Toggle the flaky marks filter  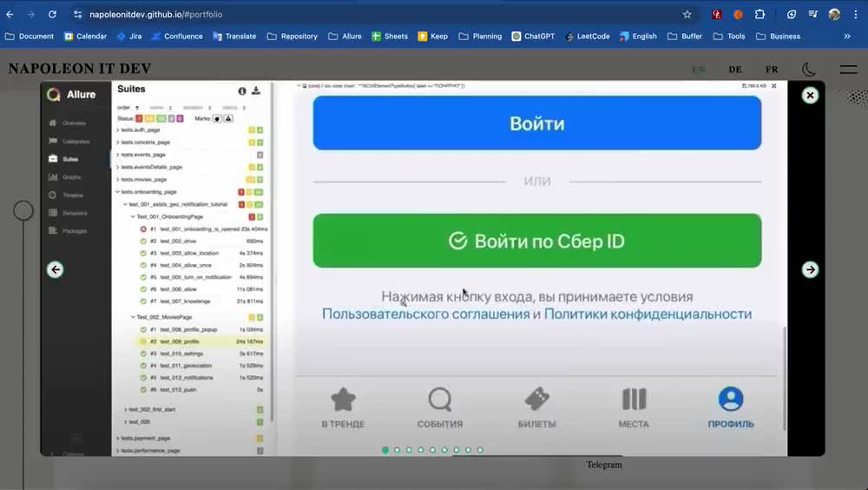[217, 119]
